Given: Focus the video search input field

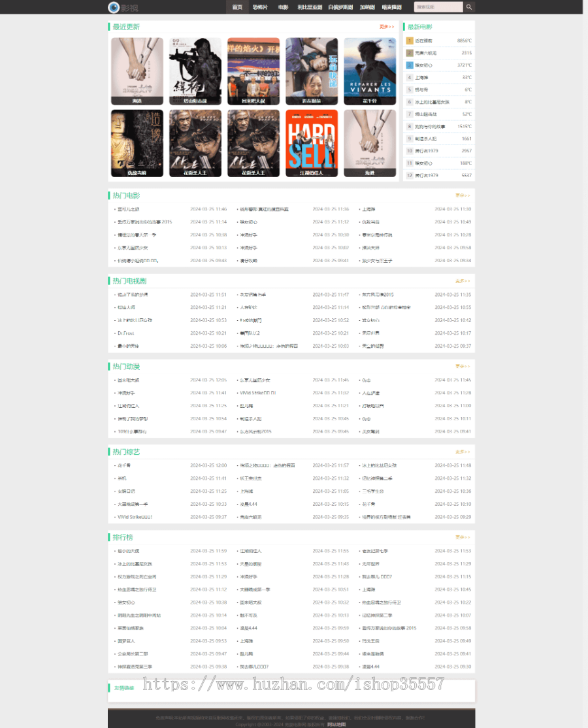Looking at the screenshot, I should point(438,7).
